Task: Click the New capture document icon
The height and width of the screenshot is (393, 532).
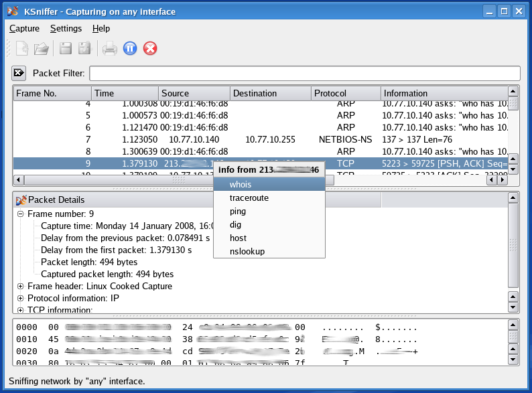Action: tap(22, 48)
